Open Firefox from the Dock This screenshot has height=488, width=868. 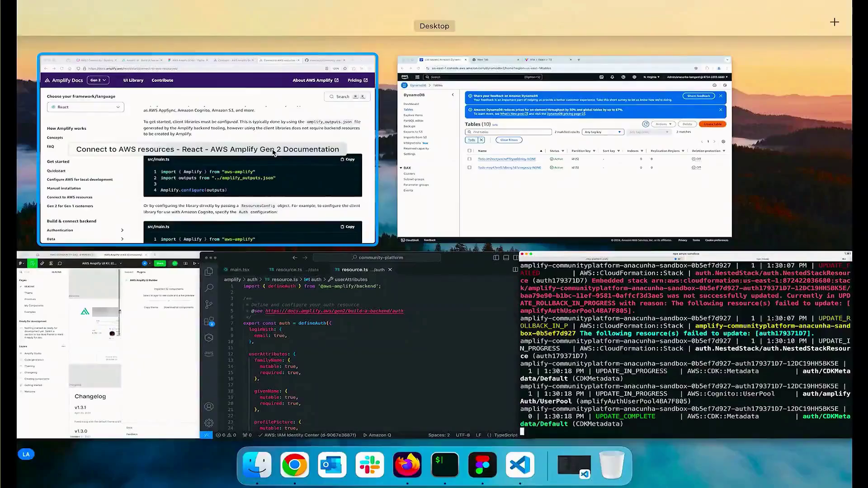point(407,465)
